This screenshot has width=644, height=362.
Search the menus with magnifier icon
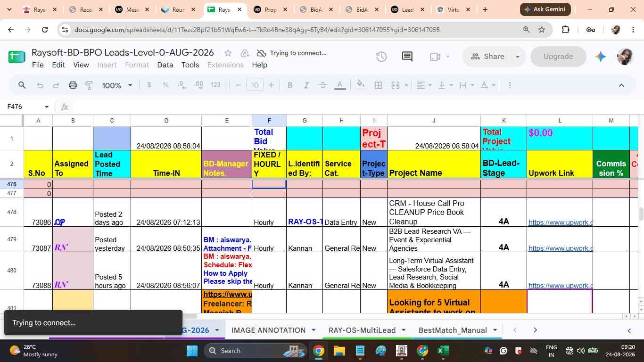[22, 85]
